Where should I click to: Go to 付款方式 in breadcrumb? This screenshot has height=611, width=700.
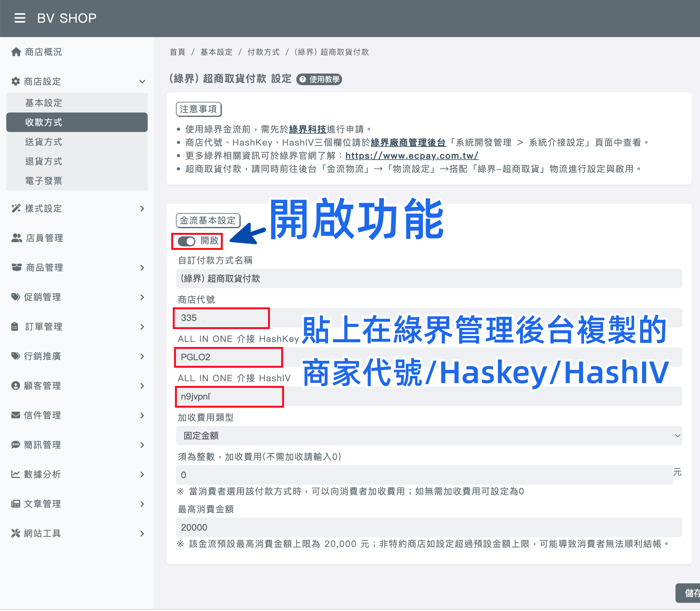pyautogui.click(x=263, y=52)
